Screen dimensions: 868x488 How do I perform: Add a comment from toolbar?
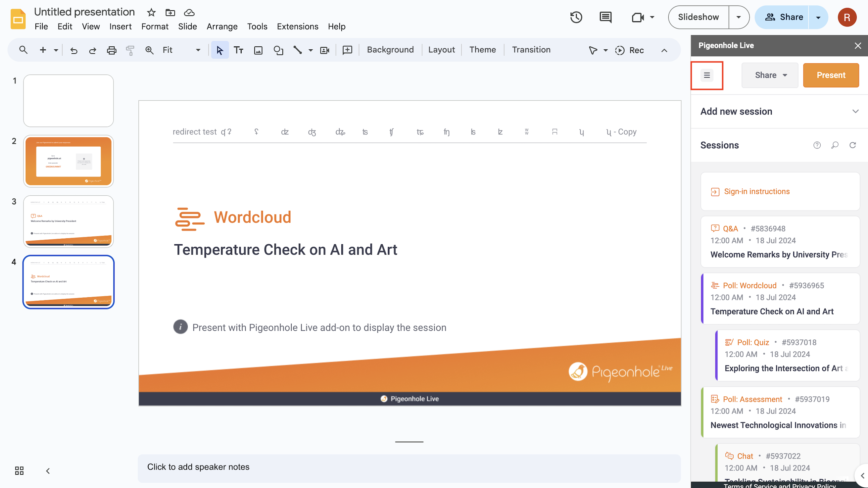tap(347, 50)
